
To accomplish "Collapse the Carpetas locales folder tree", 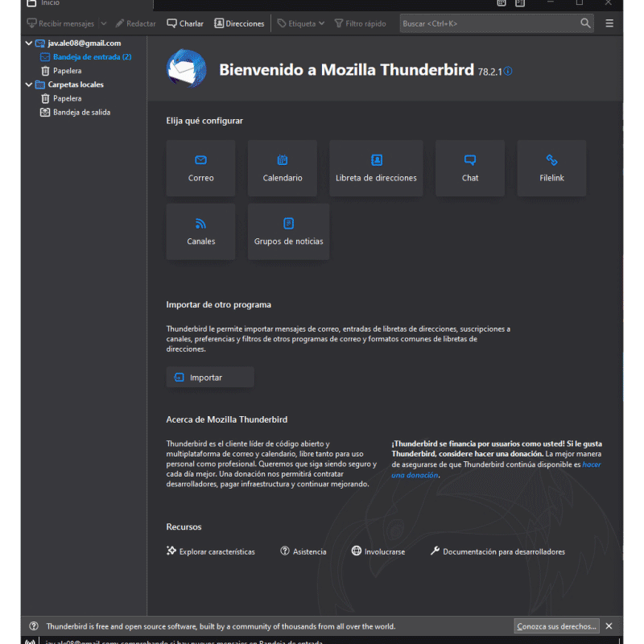I will coord(30,85).
